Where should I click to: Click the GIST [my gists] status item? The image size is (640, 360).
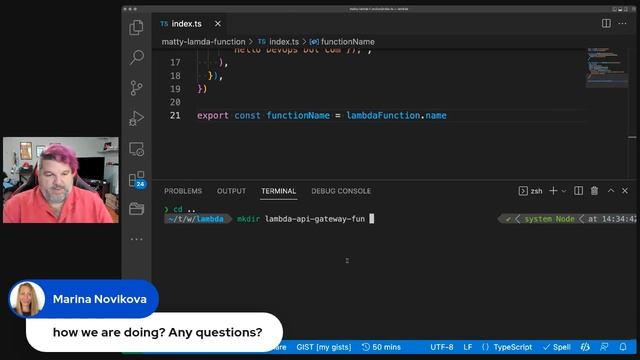(x=324, y=347)
